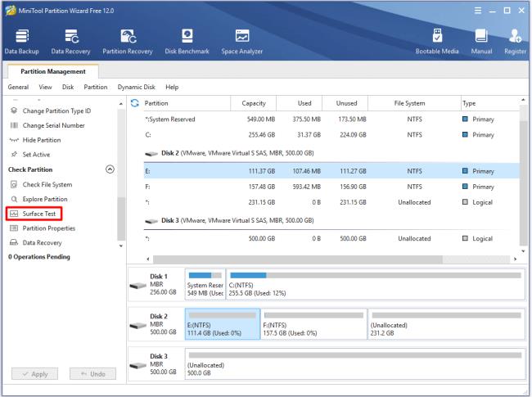Screen dimensions: 532x397
Task: Run Check File System
Action: [41, 185]
